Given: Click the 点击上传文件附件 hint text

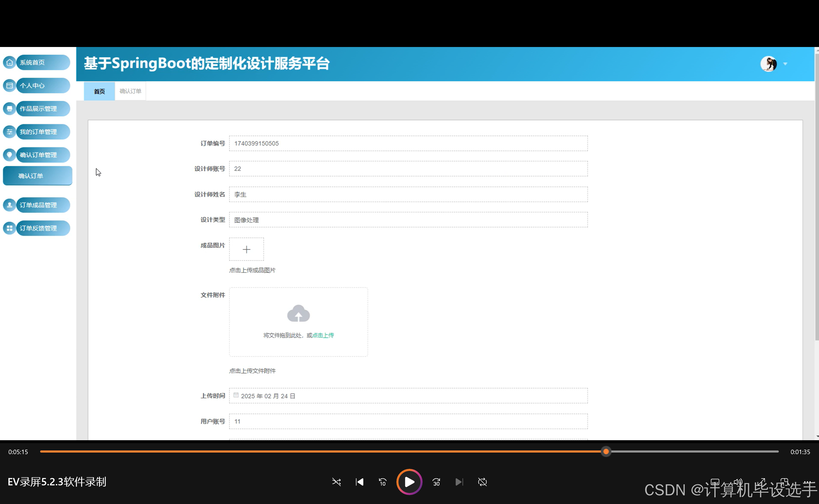Looking at the screenshot, I should tap(252, 371).
